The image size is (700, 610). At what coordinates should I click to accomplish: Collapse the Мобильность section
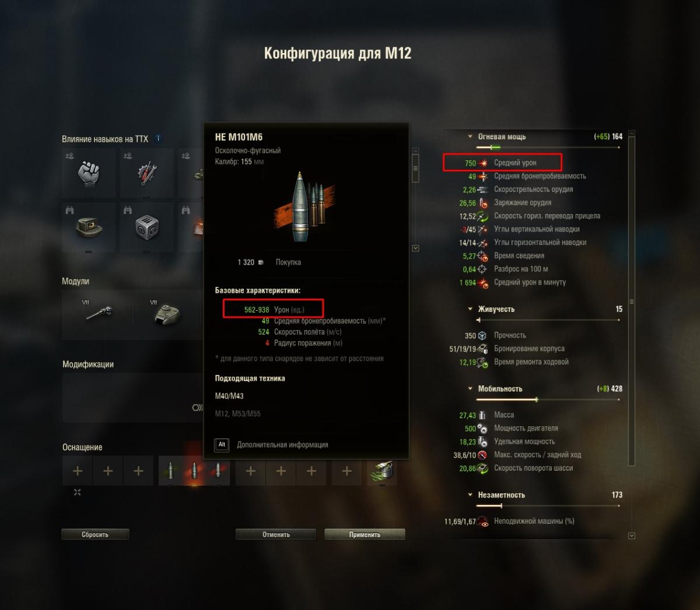[x=470, y=388]
